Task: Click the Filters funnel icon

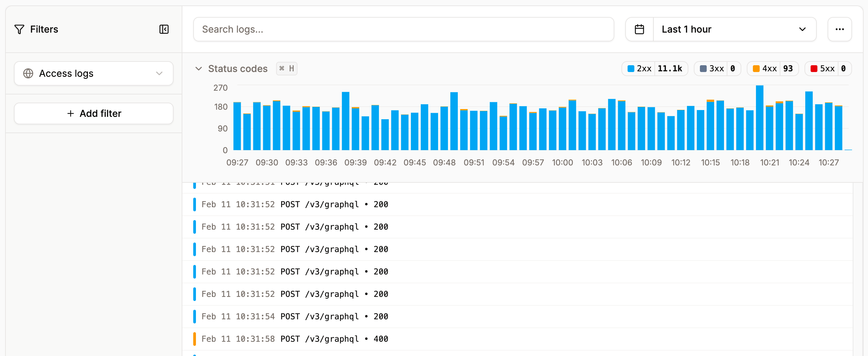Action: tap(19, 29)
